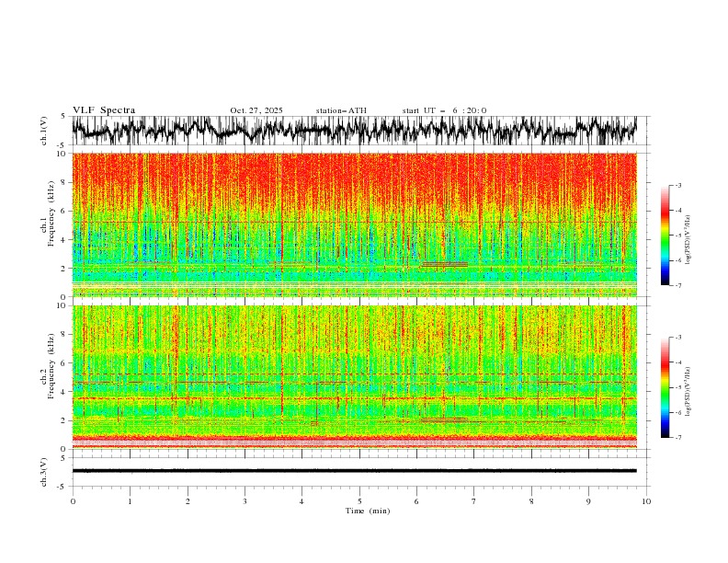Click the "ch.3(V)" waveform axis label
The height and width of the screenshot is (563, 728).
coord(44,472)
